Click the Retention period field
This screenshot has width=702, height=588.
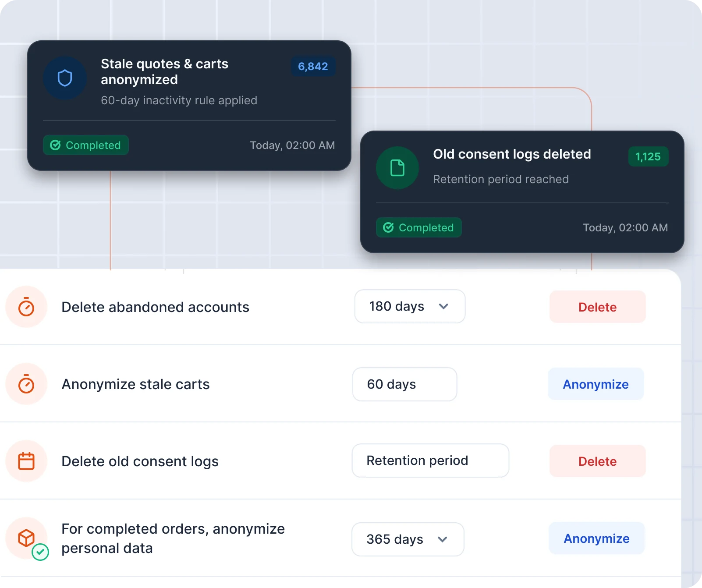click(430, 460)
